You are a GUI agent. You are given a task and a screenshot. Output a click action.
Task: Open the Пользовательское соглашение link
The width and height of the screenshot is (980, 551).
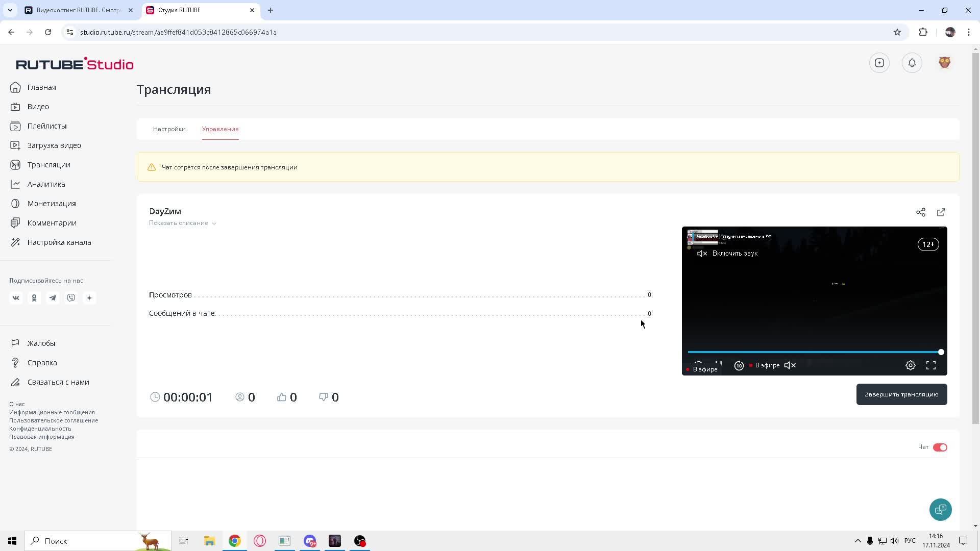[x=53, y=420]
